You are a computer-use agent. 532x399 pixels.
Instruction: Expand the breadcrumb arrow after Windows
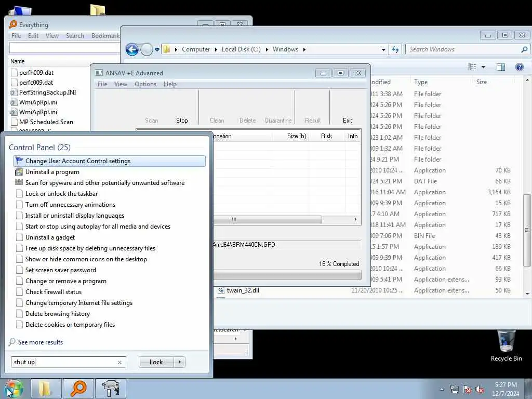tap(304, 49)
